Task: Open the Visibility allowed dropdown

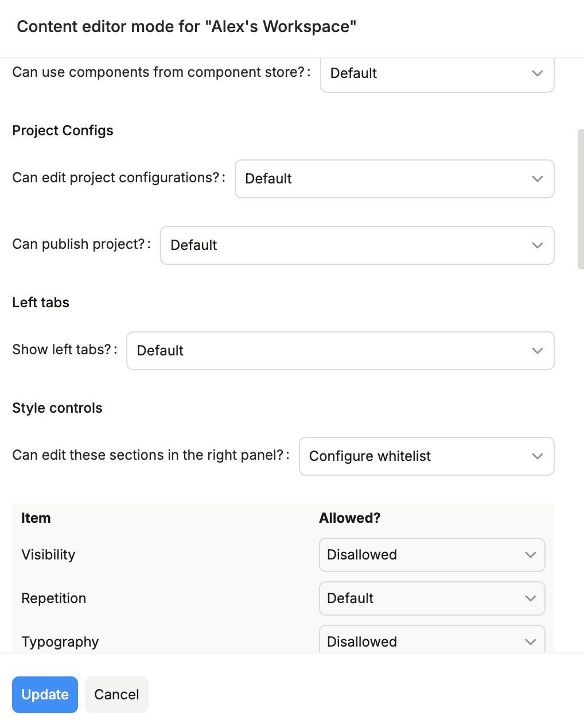Action: [x=431, y=555]
